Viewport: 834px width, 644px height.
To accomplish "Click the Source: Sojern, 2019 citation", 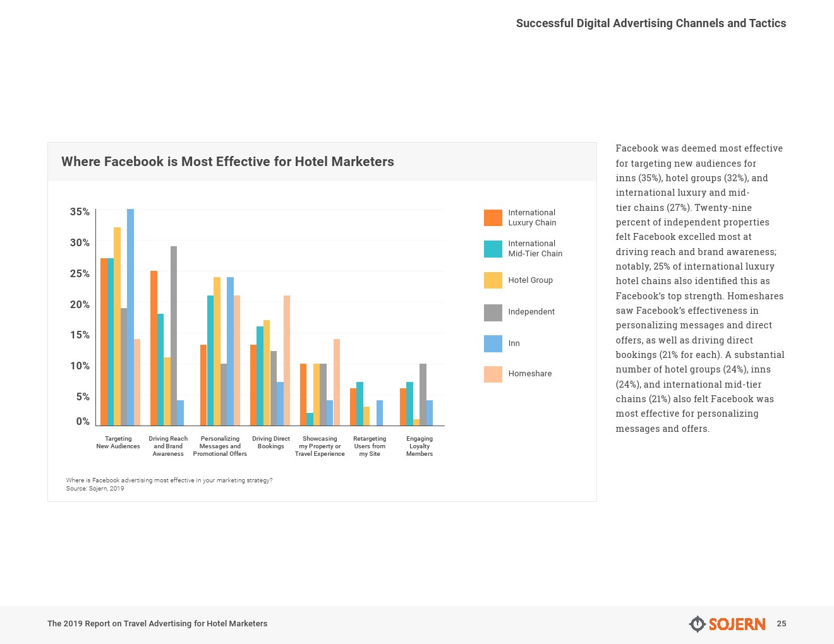I will (95, 489).
